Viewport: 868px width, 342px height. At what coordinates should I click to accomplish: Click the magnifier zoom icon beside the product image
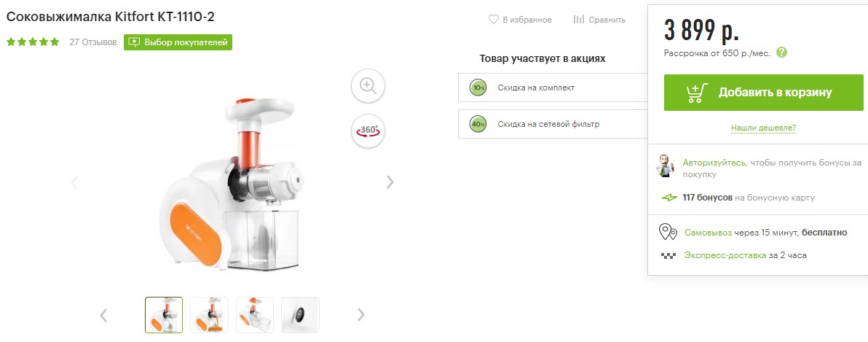[368, 86]
